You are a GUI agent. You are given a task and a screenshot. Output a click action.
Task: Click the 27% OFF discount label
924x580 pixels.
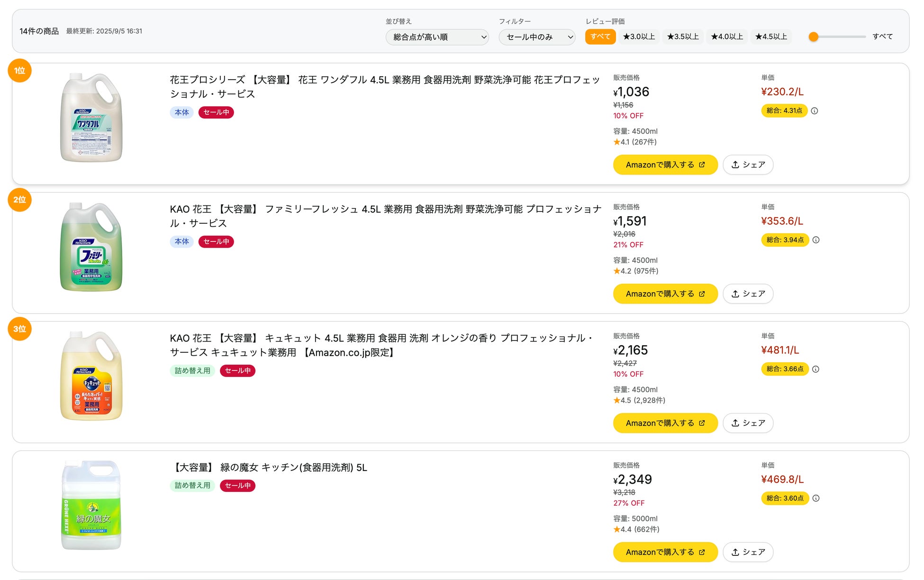click(x=629, y=503)
